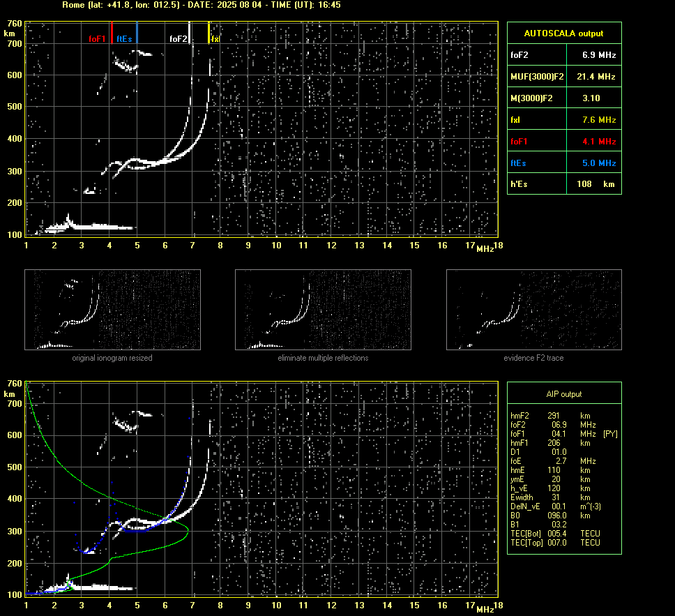The width and height of the screenshot is (675, 616).
Task: Click the evidence F2 trace caption
Action: click(x=534, y=358)
